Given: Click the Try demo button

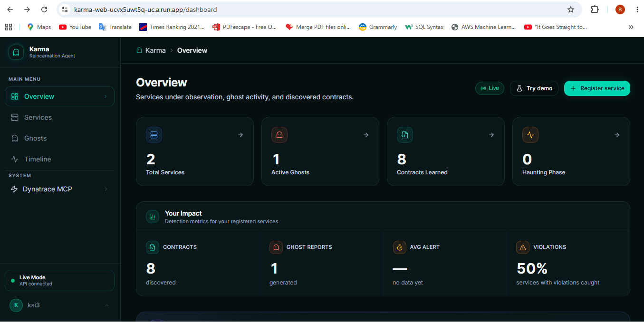Looking at the screenshot, I should click(534, 88).
